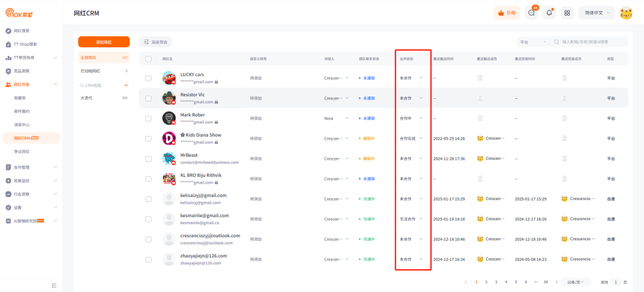Image resolution: width=644 pixels, height=292 pixels.
Task: Open the 简体中文 language dropdown
Action: pyautogui.click(x=596, y=13)
